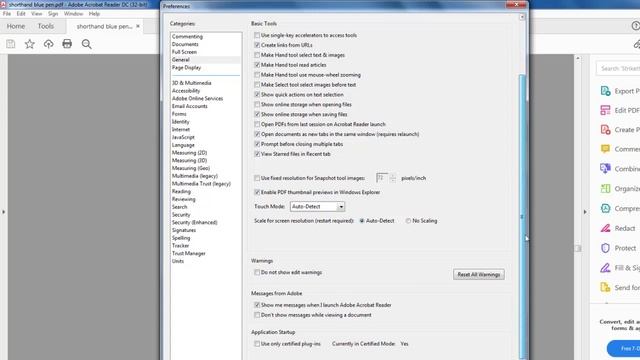Click the star bookmark icon
The width and height of the screenshot is (640, 360).
pos(29,44)
